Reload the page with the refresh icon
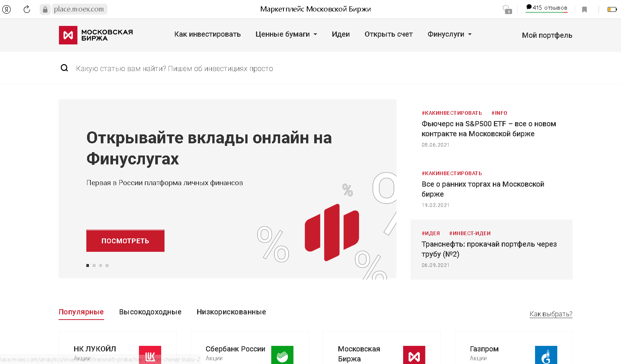This screenshot has height=364, width=621. click(27, 9)
